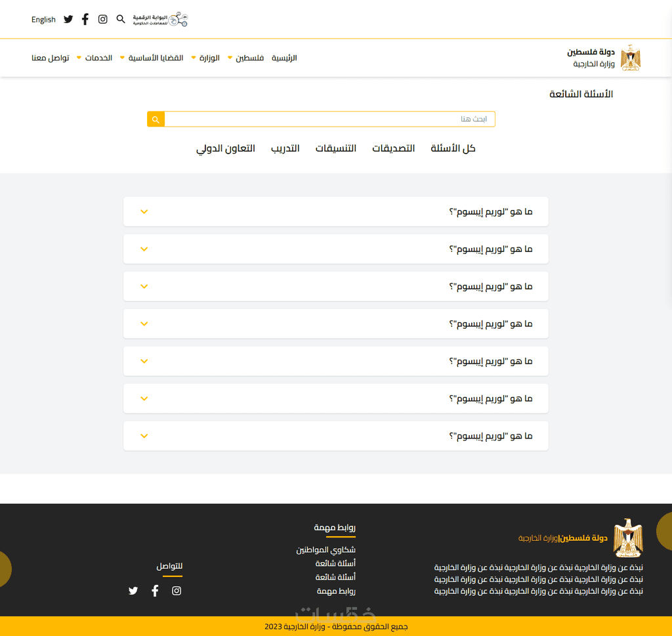Click the magnifier search icon in the top bar
Image resolution: width=672 pixels, height=636 pixels.
[x=121, y=19]
